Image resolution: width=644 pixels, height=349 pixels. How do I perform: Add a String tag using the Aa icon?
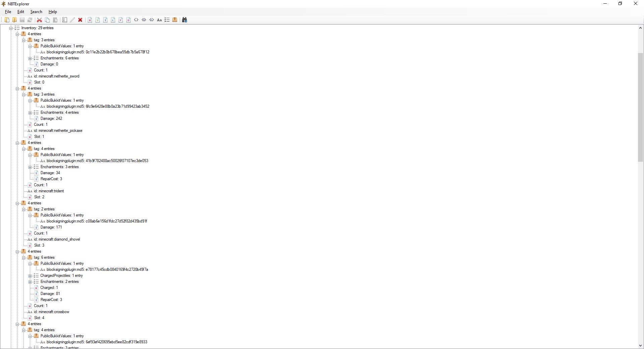point(159,20)
